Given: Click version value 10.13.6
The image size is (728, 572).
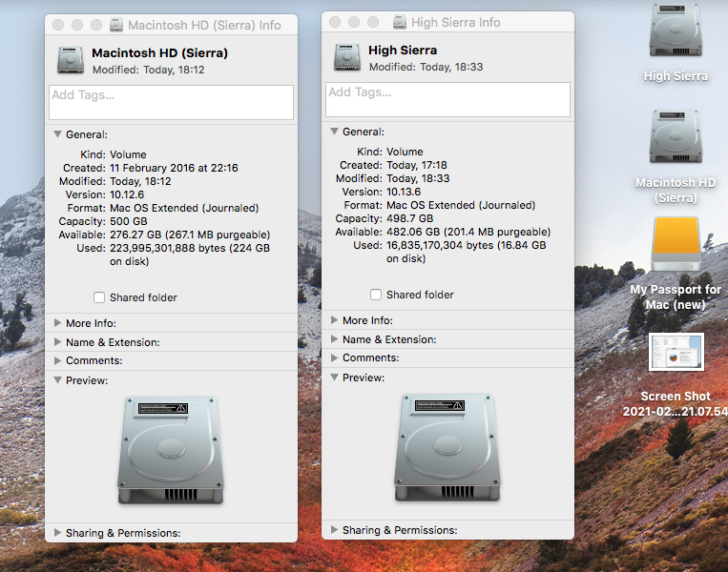Looking at the screenshot, I should tap(404, 192).
